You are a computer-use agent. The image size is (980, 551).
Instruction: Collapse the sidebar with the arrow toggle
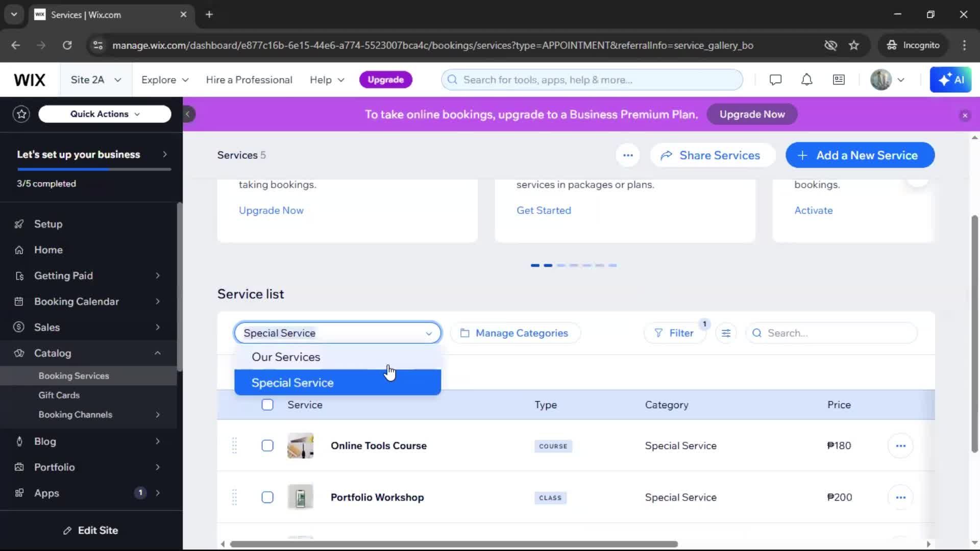click(188, 114)
